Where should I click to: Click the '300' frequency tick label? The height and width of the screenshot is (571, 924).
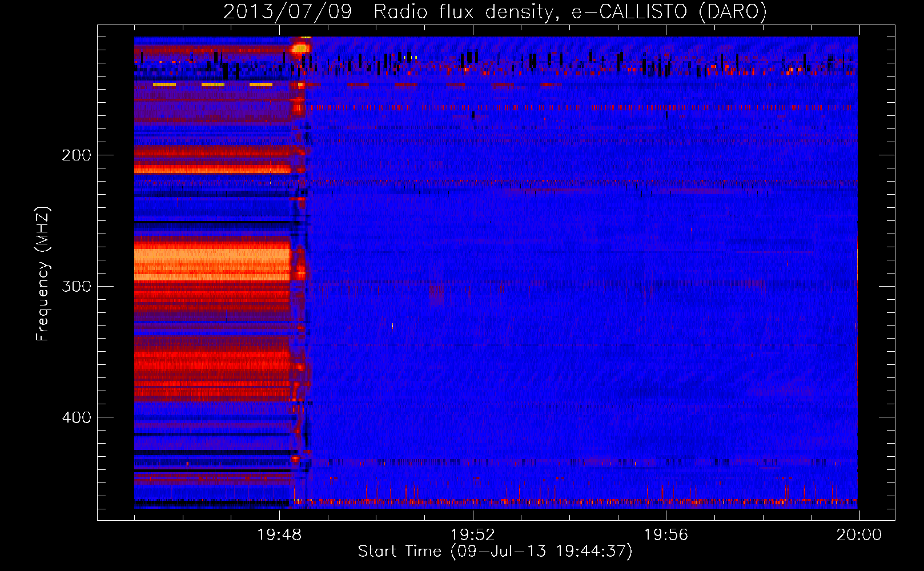(76, 286)
